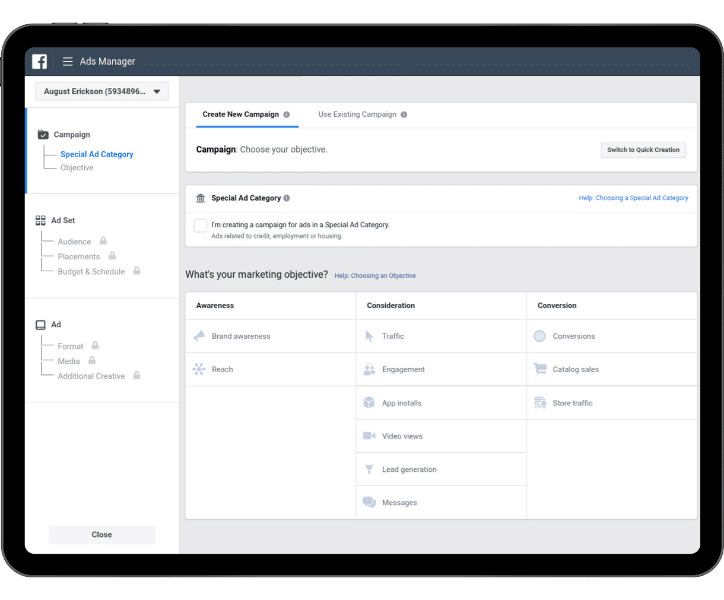Click Media in the Ad tree
Image resolution: width=724 pixels, height=600 pixels.
pos(68,361)
